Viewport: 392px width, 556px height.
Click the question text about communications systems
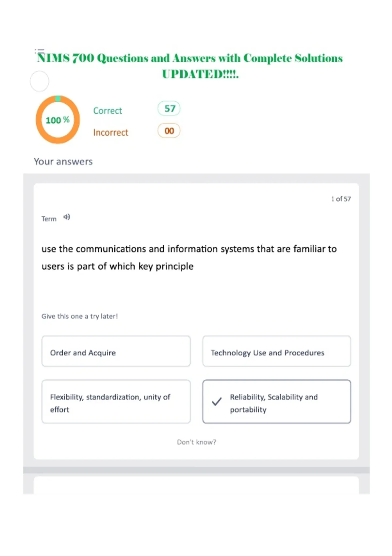tap(189, 258)
